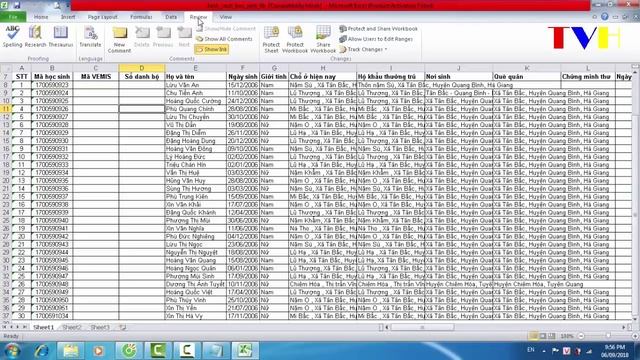Click the zoom in plus button
This screenshot has height=360, width=640.
tap(635, 336)
